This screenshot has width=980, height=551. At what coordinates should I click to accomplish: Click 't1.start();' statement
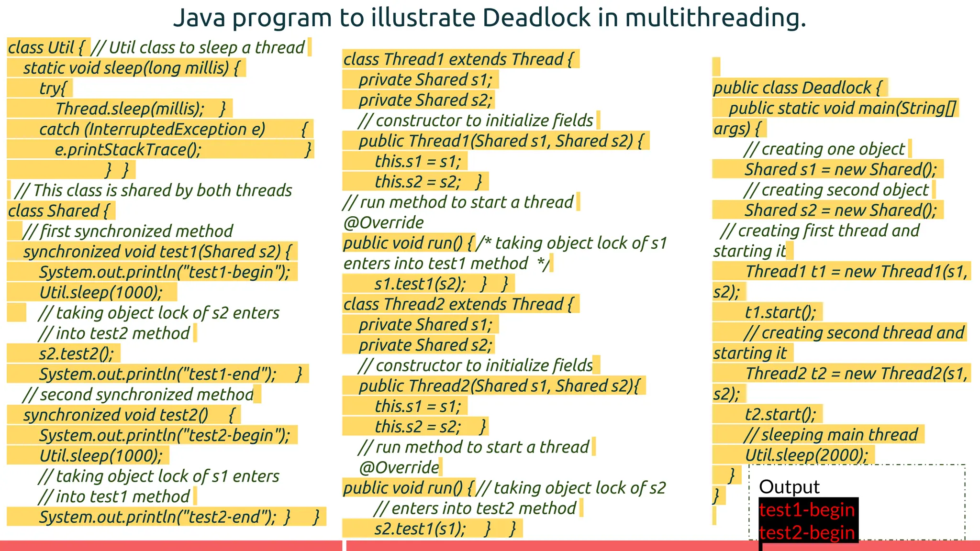point(780,312)
